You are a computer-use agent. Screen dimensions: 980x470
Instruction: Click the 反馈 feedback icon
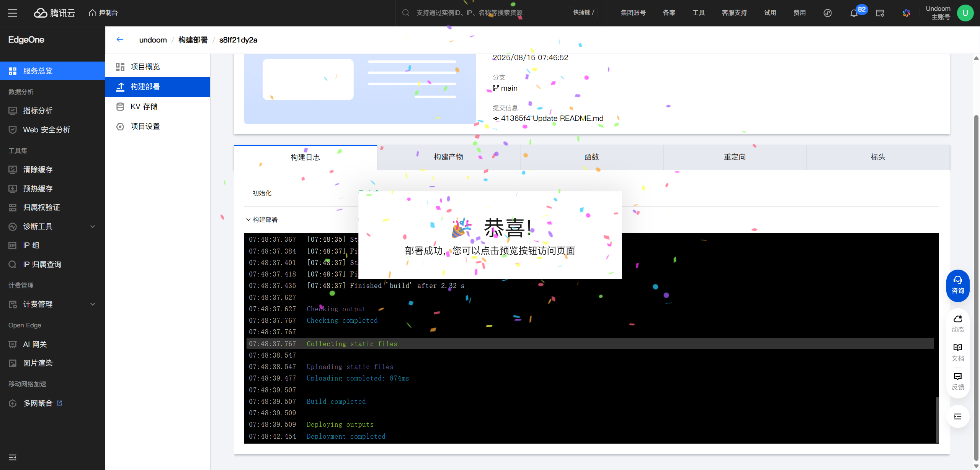click(957, 381)
